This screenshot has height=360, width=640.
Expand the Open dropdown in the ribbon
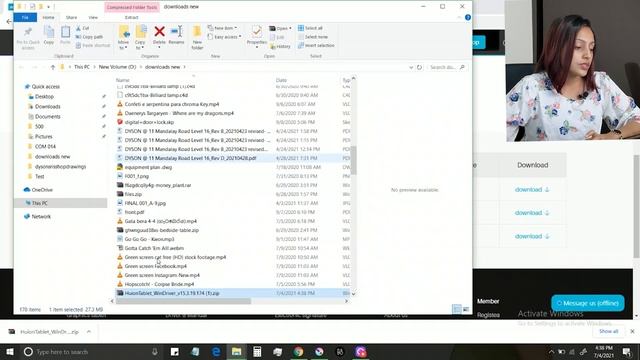(x=280, y=28)
